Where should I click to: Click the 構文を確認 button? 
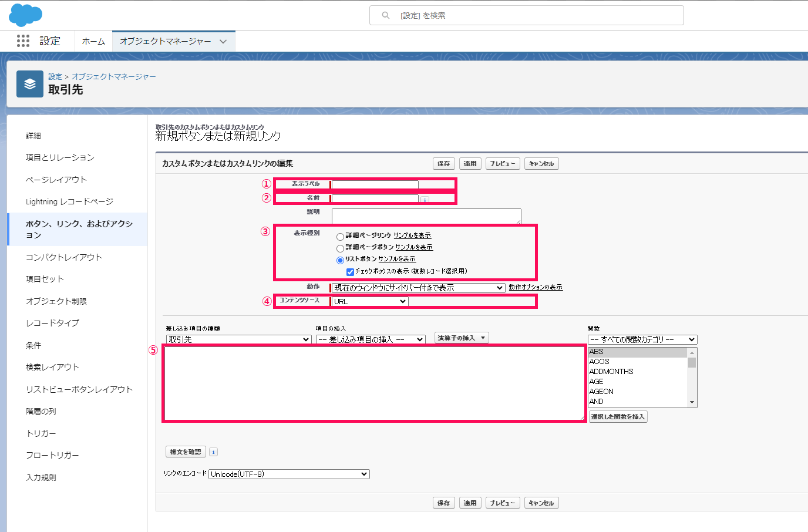coord(186,452)
